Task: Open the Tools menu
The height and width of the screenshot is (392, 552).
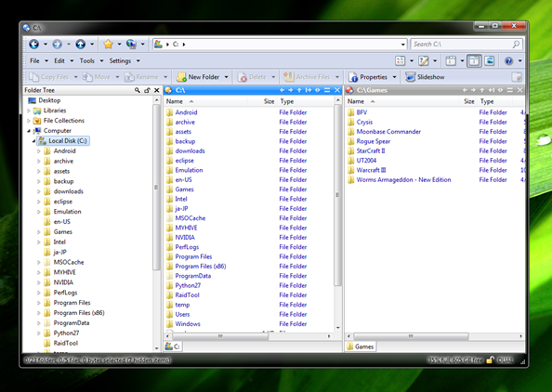Action: tap(87, 61)
